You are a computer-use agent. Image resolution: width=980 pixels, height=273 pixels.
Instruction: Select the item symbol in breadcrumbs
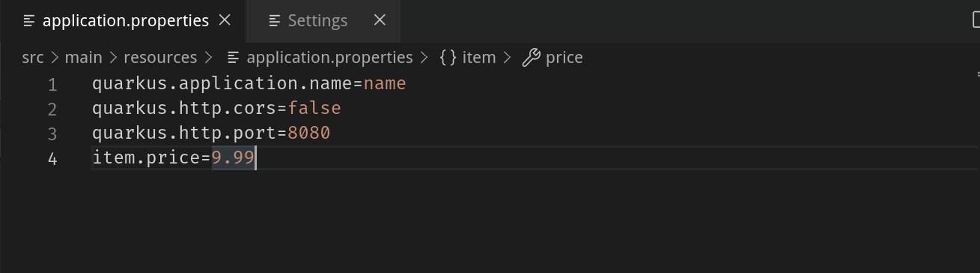(479, 58)
